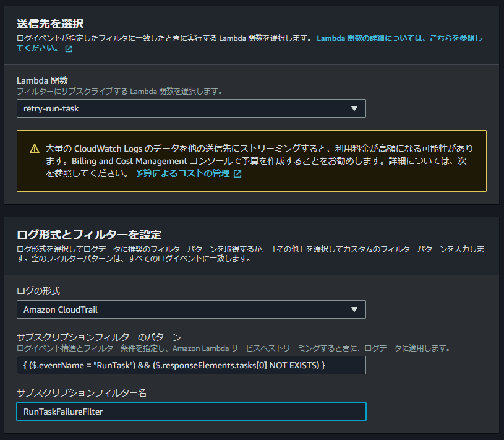The width and height of the screenshot is (504, 440).
Task: Click the サブスクリプションフィルター名 label
Action: point(82,393)
